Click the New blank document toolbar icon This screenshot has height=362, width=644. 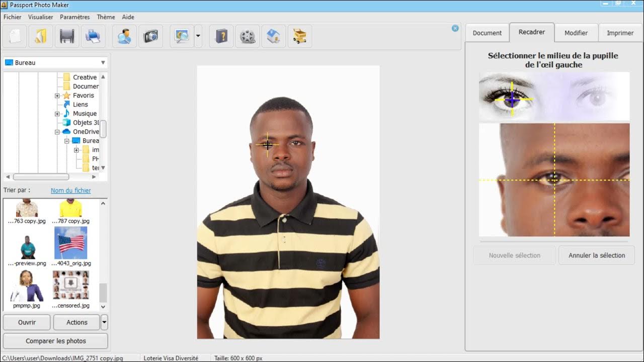pyautogui.click(x=15, y=36)
